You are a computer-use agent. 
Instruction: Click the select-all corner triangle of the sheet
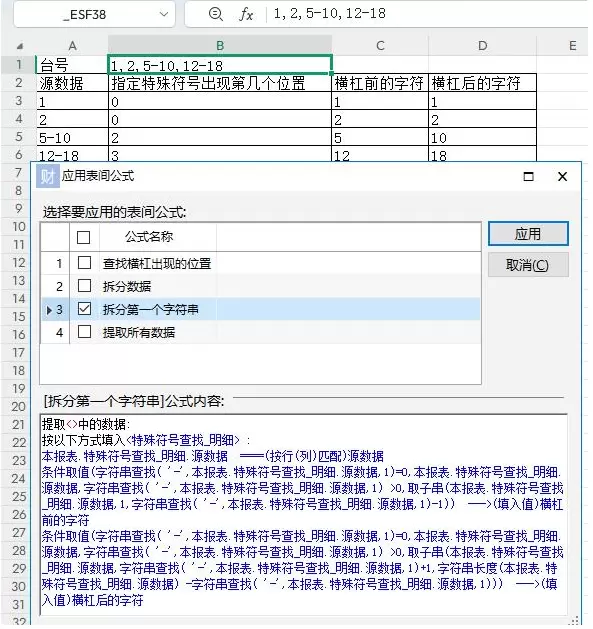point(19,47)
